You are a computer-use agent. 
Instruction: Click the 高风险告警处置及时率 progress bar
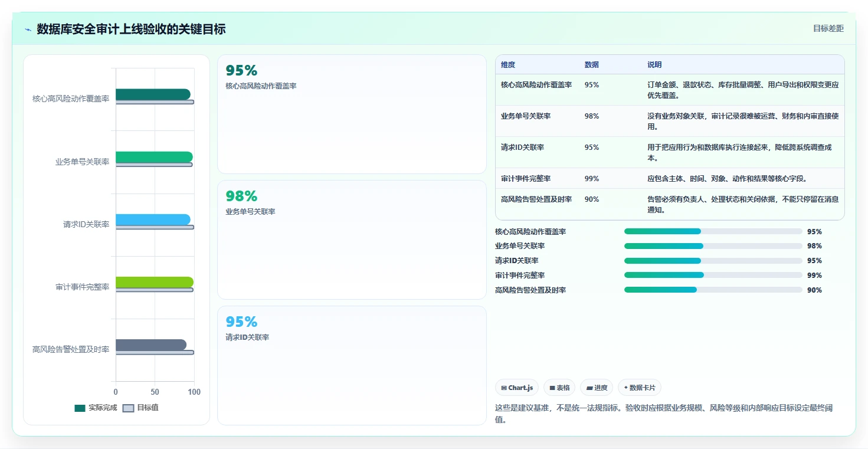(x=713, y=290)
